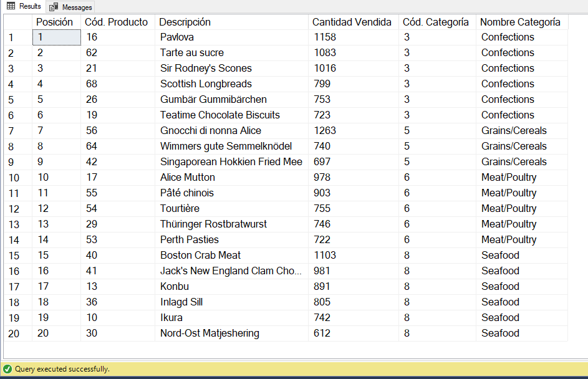Viewport: 588px width, 379px height.
Task: Click the Inlagd Sill cell
Action: [x=231, y=302]
